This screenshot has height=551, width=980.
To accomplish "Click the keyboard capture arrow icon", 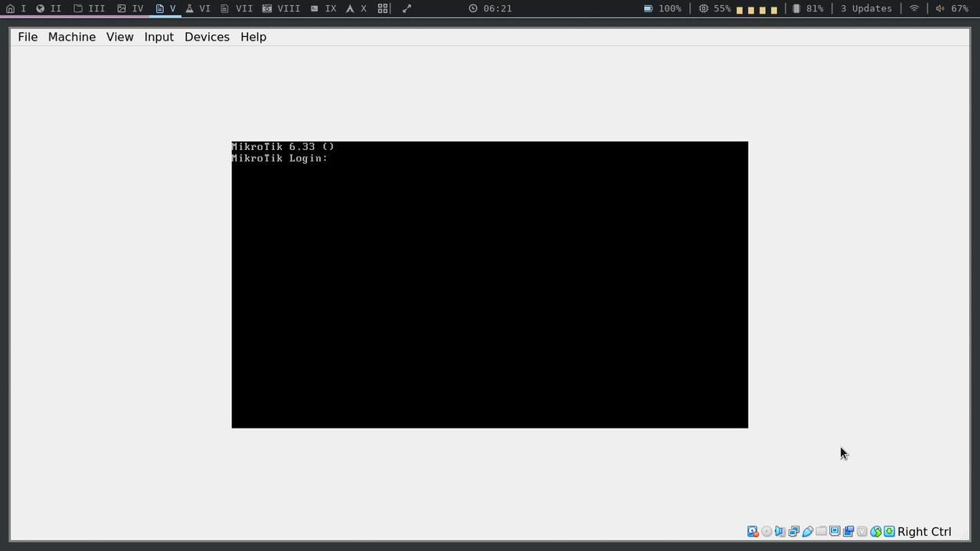I will tap(889, 531).
